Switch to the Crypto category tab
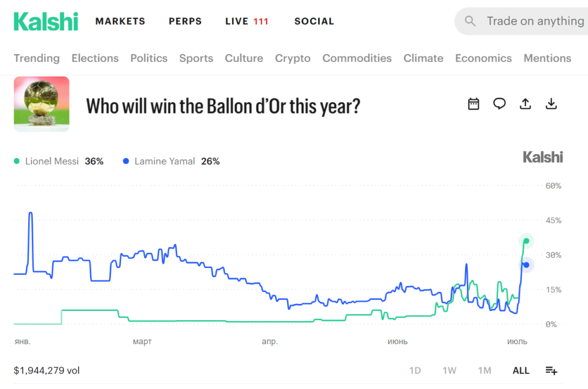This screenshot has height=389, width=588. coord(293,58)
